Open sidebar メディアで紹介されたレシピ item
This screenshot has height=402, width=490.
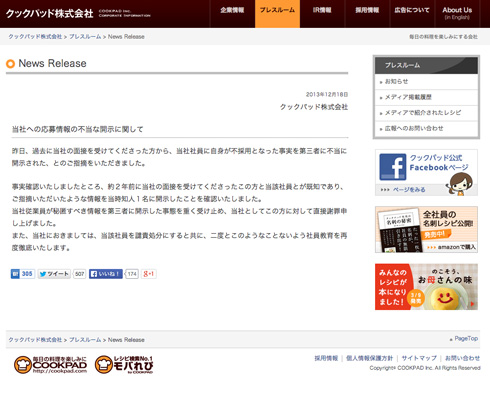point(426,113)
